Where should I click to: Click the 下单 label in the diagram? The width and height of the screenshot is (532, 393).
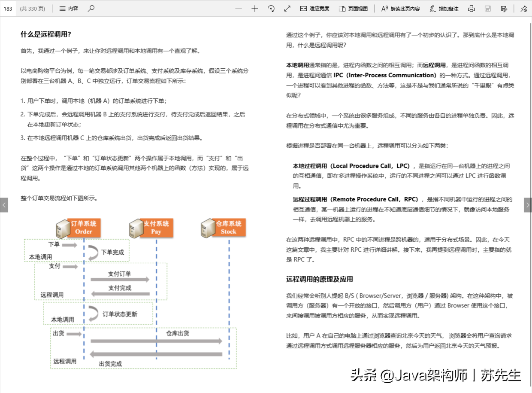pyautogui.click(x=54, y=244)
